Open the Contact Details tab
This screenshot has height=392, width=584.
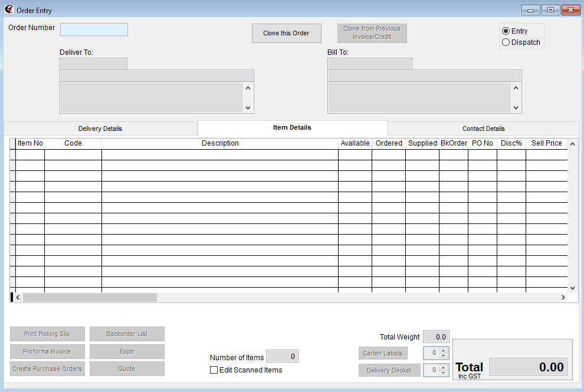click(483, 129)
